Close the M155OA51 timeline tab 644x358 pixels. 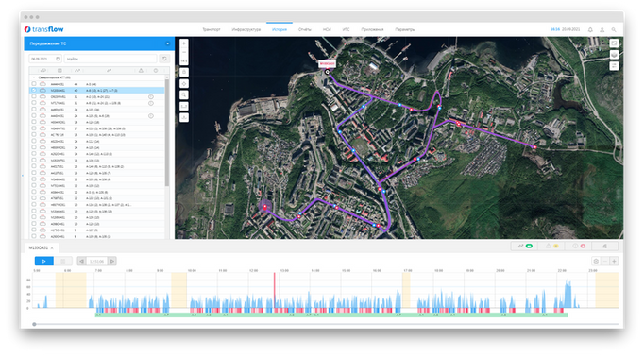pyautogui.click(x=52, y=247)
